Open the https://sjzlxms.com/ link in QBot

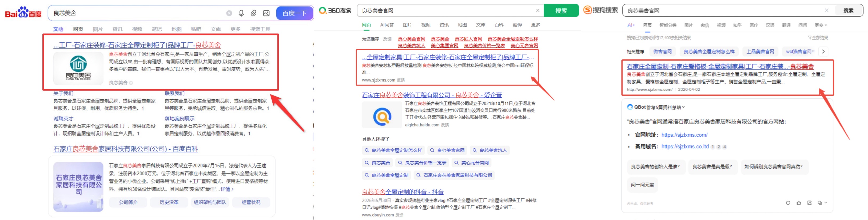point(684,135)
